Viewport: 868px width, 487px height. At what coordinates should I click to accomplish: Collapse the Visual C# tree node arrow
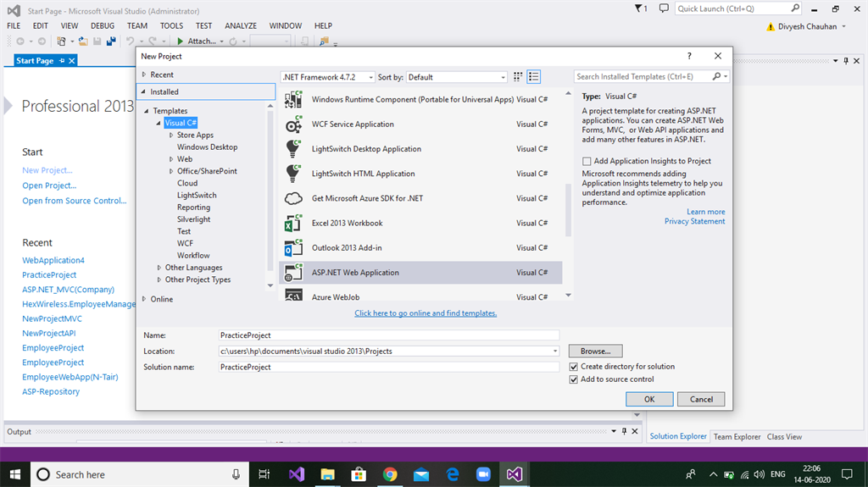click(x=159, y=123)
